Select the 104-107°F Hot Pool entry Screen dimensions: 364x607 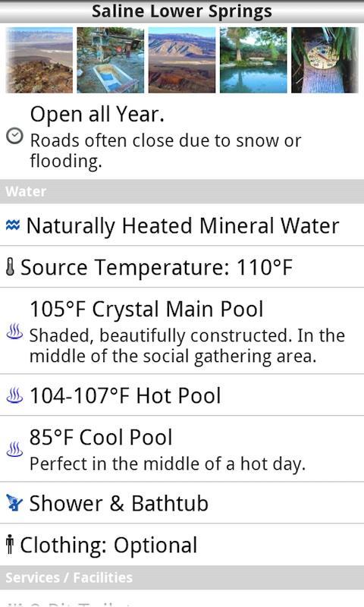tap(182, 395)
